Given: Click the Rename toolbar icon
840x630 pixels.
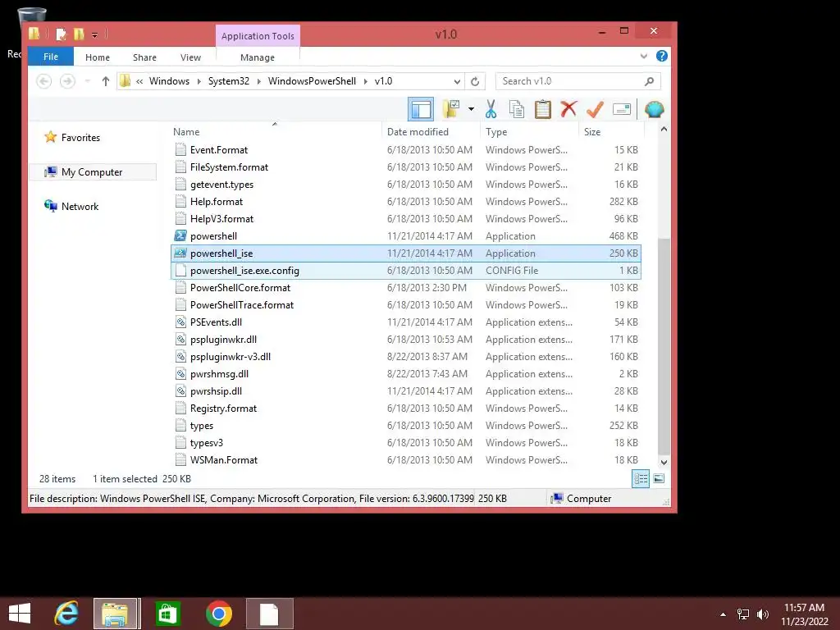Looking at the screenshot, I should tap(622, 109).
